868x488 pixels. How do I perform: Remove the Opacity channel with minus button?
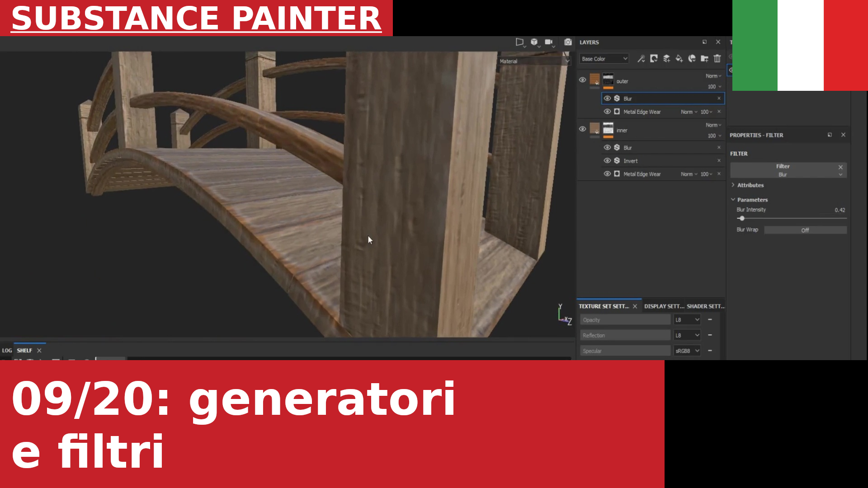(710, 320)
